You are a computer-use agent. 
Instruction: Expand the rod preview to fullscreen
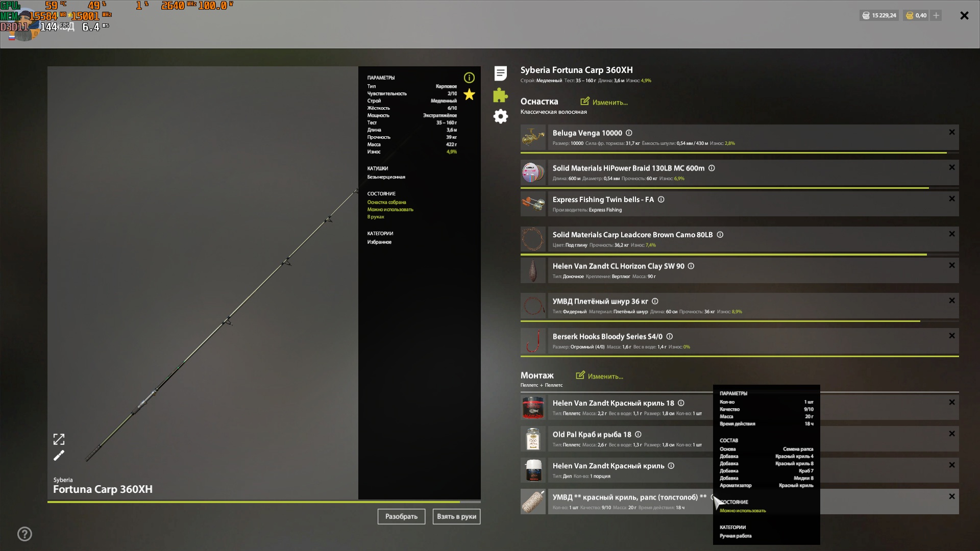coord(59,439)
